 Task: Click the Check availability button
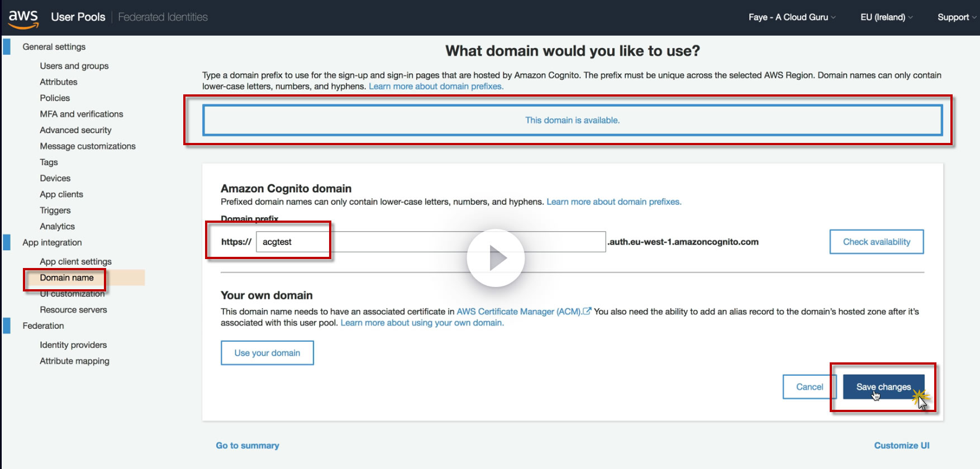click(x=876, y=242)
